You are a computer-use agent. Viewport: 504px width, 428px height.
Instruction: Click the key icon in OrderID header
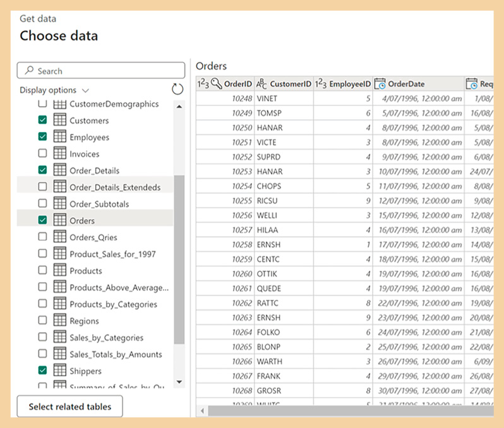coord(217,84)
